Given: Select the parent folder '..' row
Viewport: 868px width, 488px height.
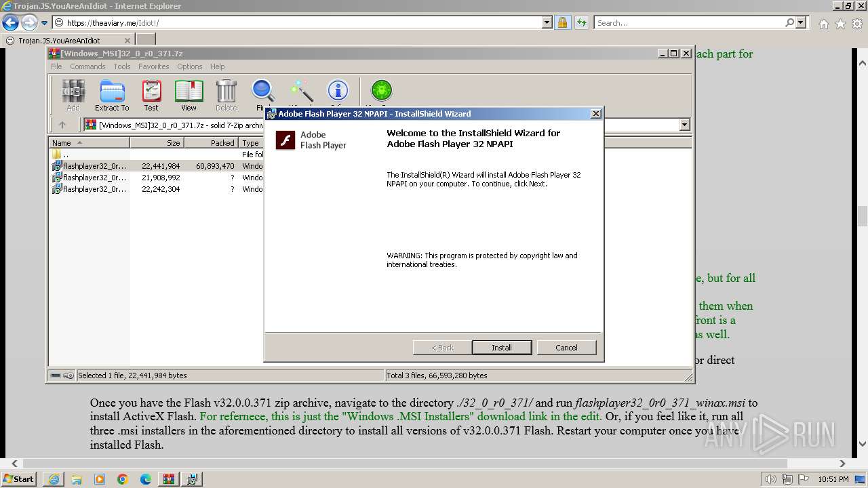Looking at the screenshot, I should click(x=157, y=154).
